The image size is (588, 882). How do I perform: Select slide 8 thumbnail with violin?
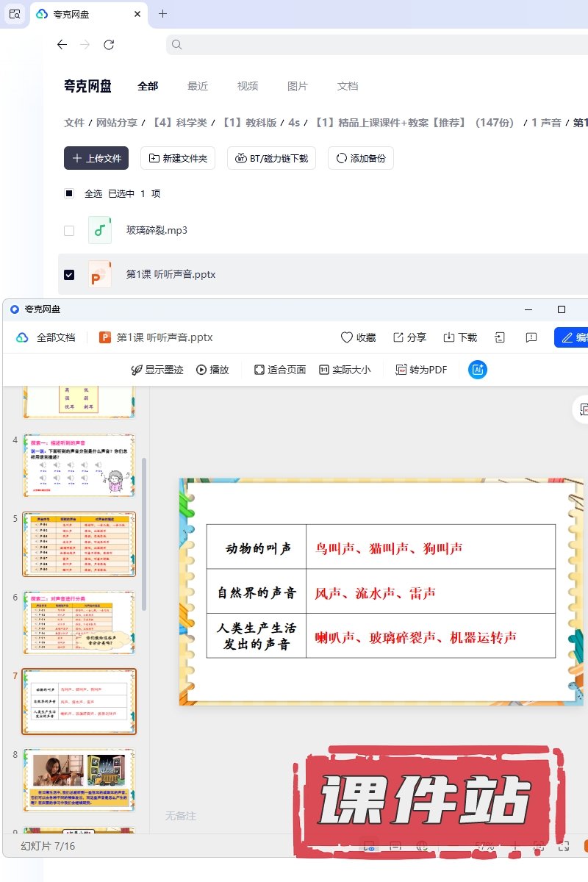pos(79,779)
